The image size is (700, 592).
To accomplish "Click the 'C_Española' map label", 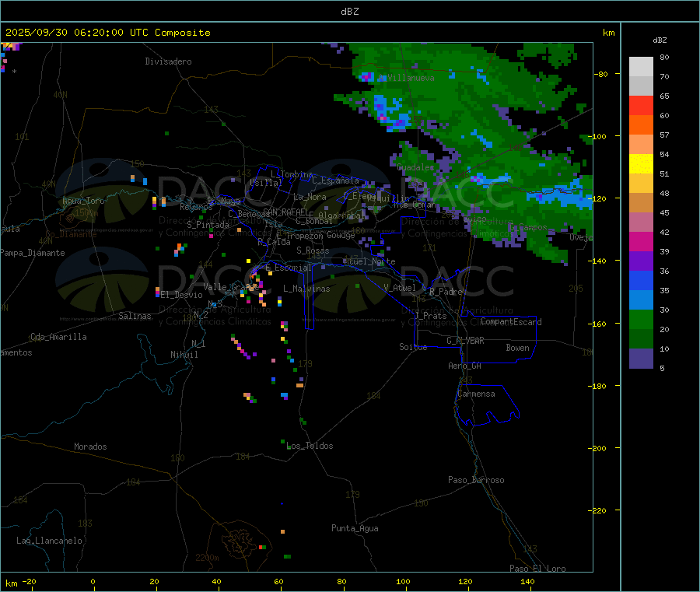I will click(x=335, y=180).
